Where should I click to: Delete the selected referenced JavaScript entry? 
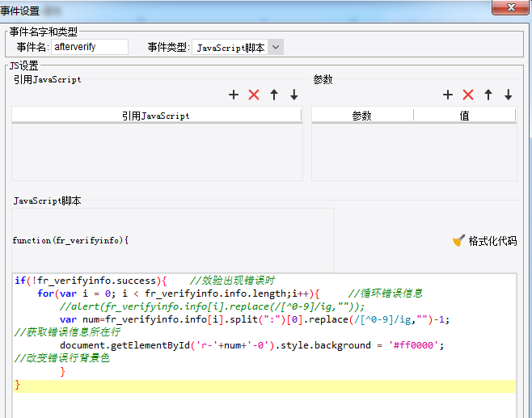point(254,95)
